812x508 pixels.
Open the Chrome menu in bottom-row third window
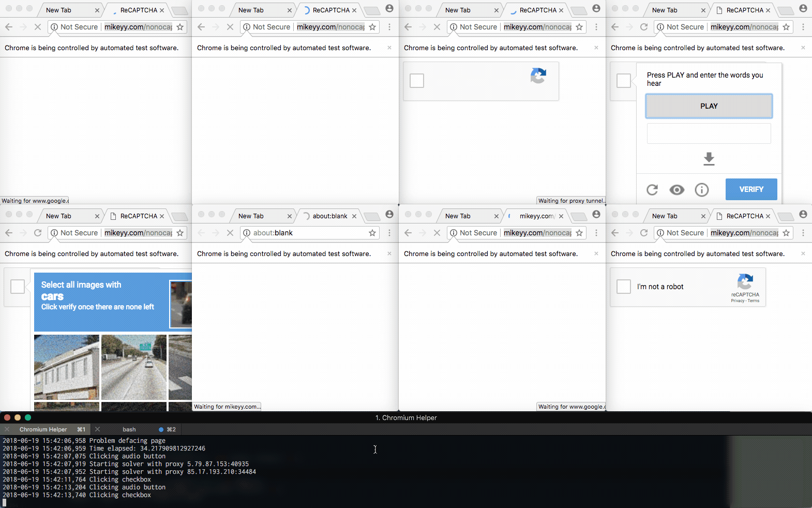click(596, 233)
